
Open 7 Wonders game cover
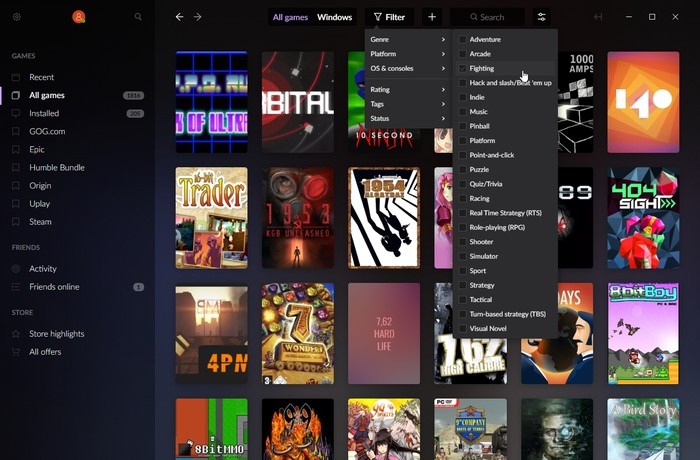click(298, 334)
